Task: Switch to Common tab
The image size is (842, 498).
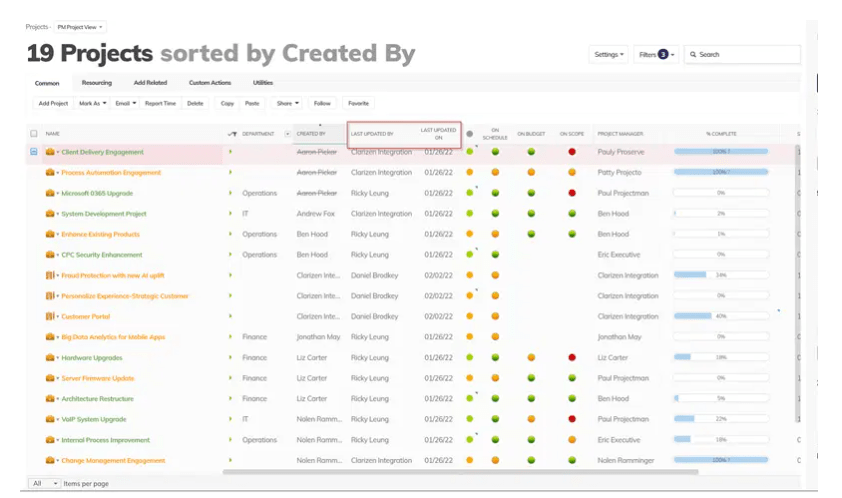Action: click(x=47, y=83)
